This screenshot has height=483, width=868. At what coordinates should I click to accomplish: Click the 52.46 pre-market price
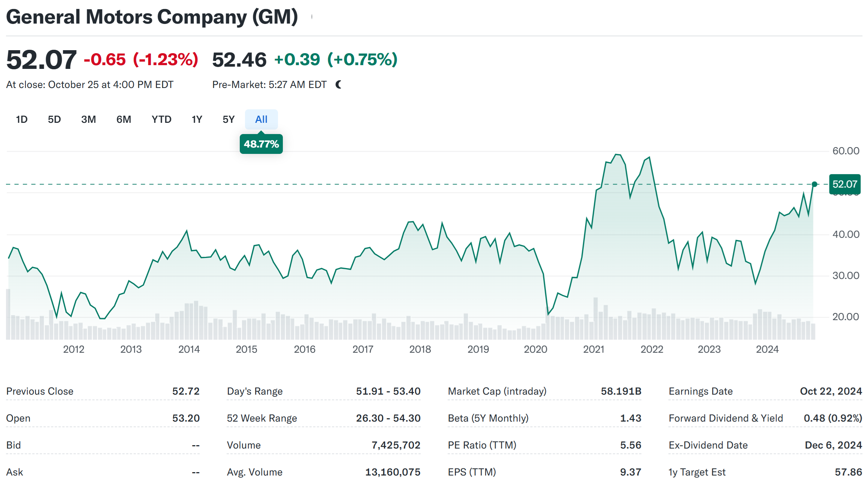click(x=239, y=60)
